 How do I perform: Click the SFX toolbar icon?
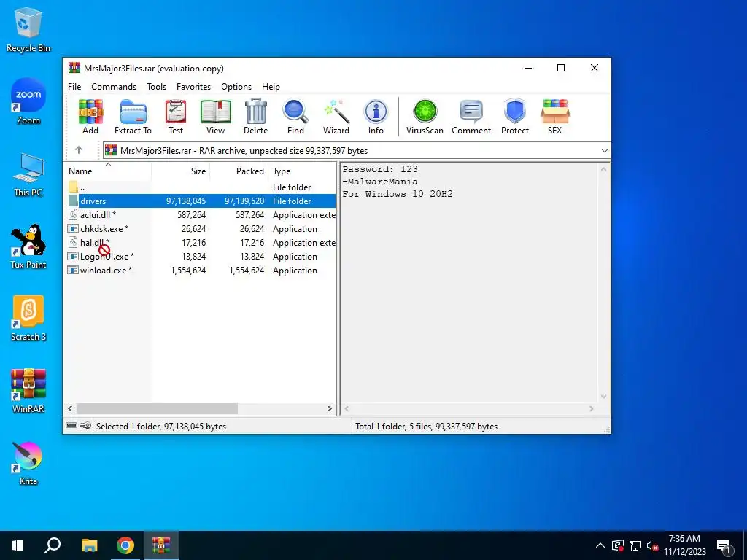(x=555, y=117)
